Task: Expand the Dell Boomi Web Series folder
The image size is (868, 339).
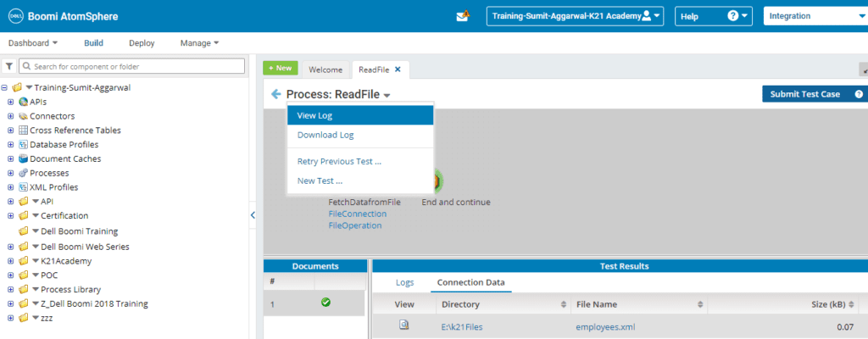Action: pyautogui.click(x=10, y=247)
